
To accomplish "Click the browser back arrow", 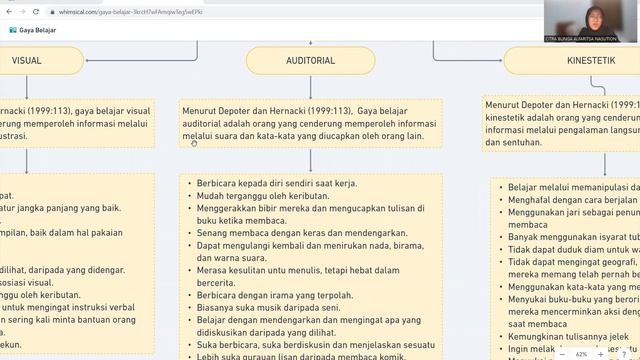I will [x=9, y=12].
